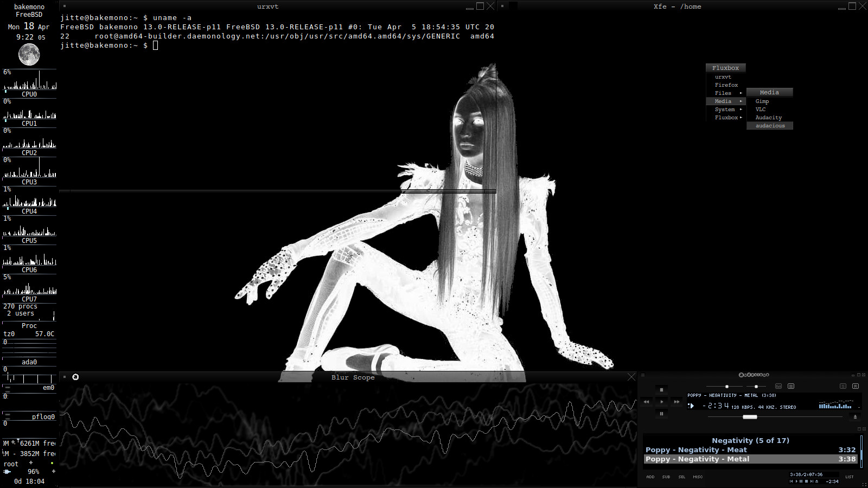Viewport: 868px width, 488px height.
Task: Click the CPU0 chart in gkrellm
Action: coord(29,80)
